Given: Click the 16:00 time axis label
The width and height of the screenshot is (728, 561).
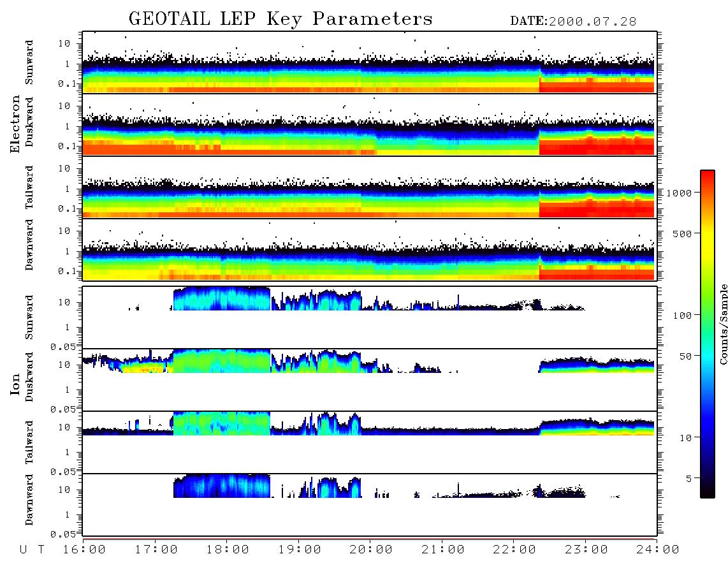Looking at the screenshot, I should [x=85, y=550].
